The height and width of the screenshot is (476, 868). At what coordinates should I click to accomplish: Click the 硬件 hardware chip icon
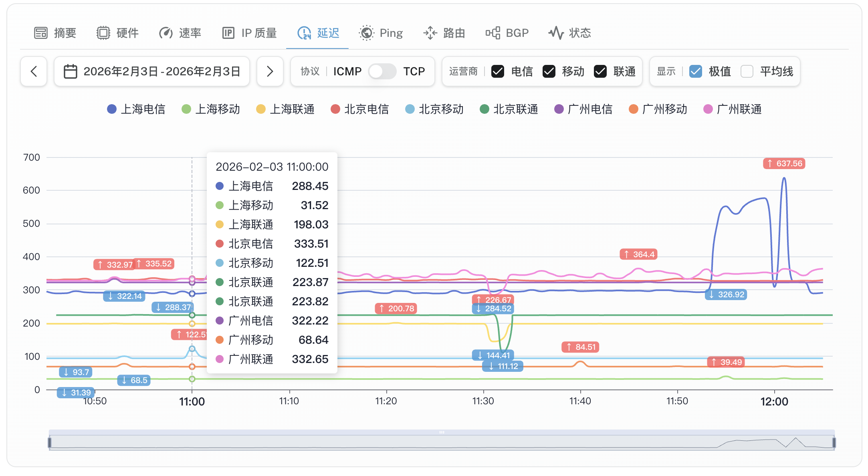(x=103, y=33)
